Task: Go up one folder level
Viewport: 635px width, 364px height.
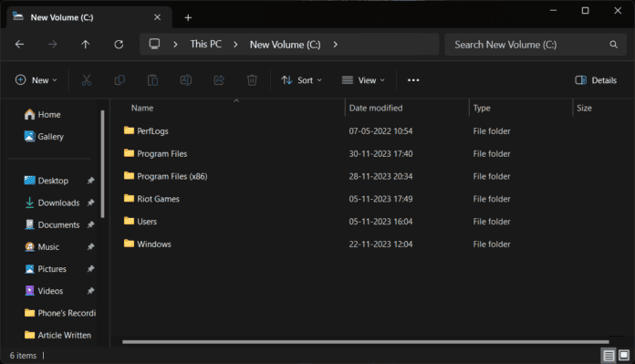Action: 86,44
